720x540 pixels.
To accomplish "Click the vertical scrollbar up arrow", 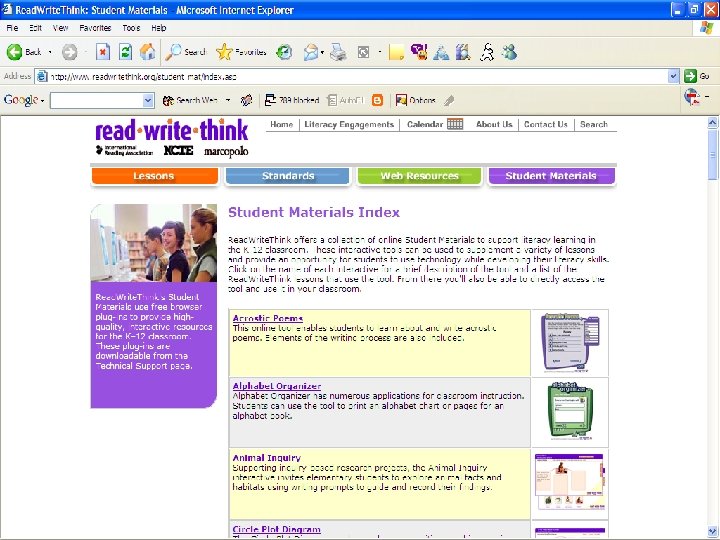I will tap(713, 122).
